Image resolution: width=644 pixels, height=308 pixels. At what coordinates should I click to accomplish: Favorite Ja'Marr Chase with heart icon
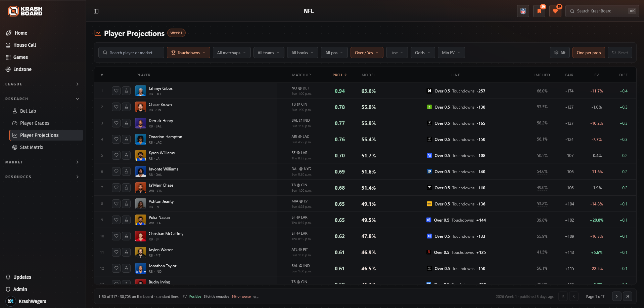point(116,187)
